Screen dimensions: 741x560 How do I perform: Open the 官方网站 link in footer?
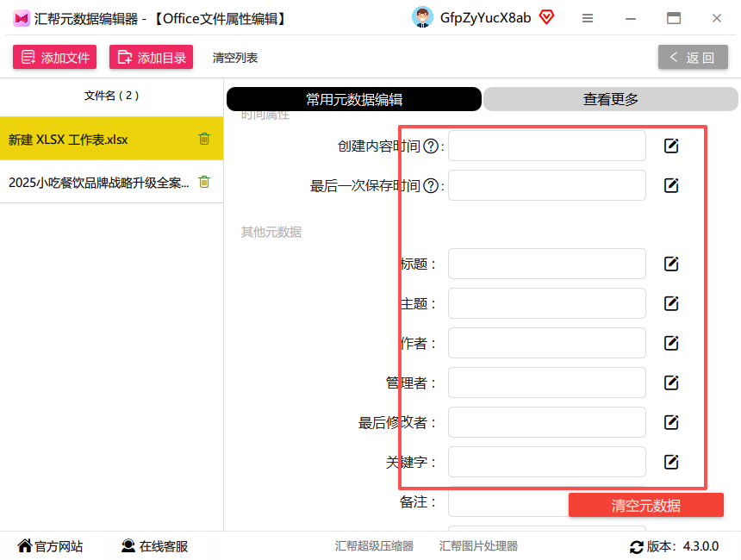pyautogui.click(x=50, y=546)
